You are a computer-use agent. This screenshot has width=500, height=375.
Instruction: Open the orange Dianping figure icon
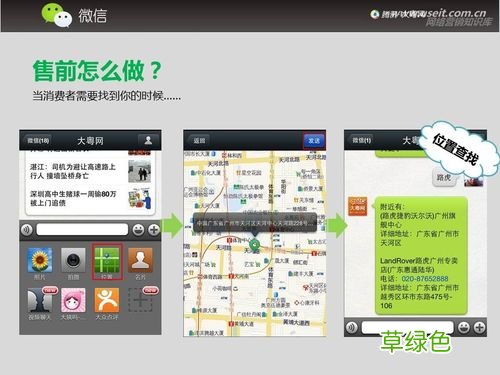[x=107, y=300]
